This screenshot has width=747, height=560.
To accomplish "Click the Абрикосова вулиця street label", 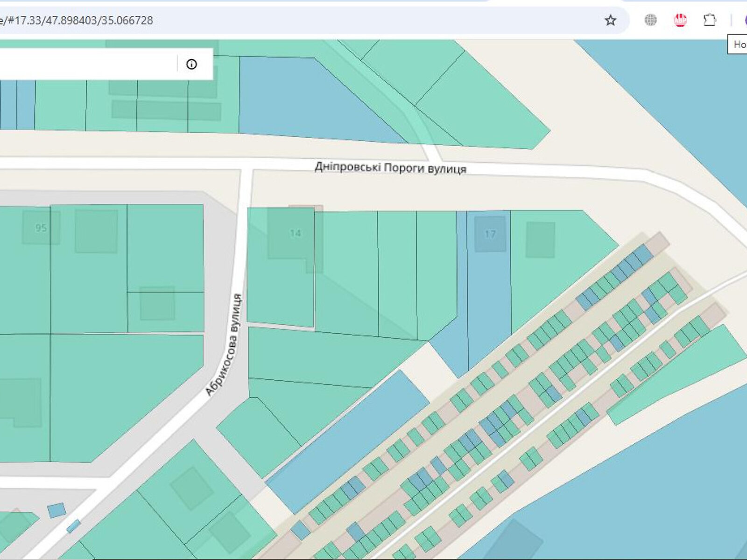I will [x=224, y=345].
